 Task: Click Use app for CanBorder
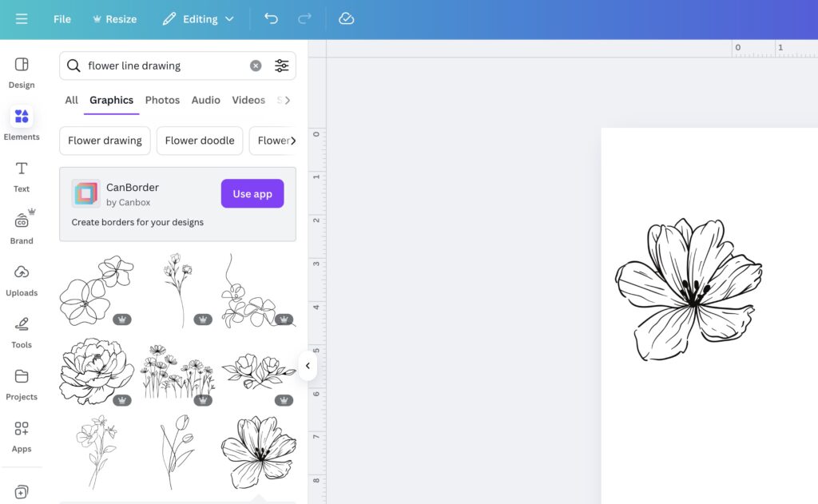(x=252, y=193)
